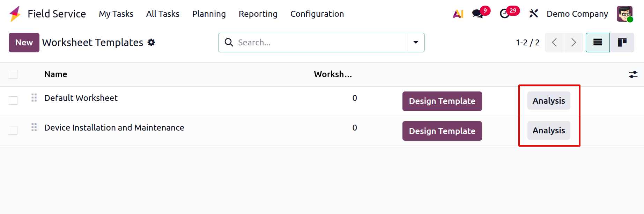This screenshot has width=644, height=214.
Task: Expand the search options dropdown arrow
Action: coord(416,43)
